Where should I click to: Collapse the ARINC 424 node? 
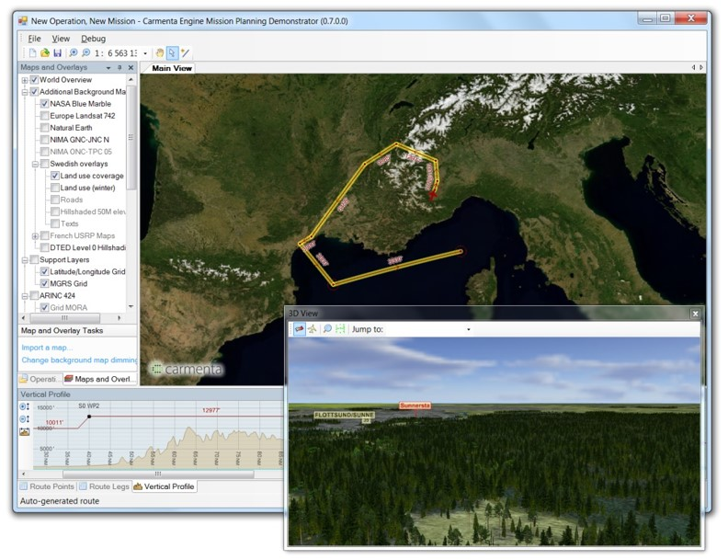pos(25,296)
